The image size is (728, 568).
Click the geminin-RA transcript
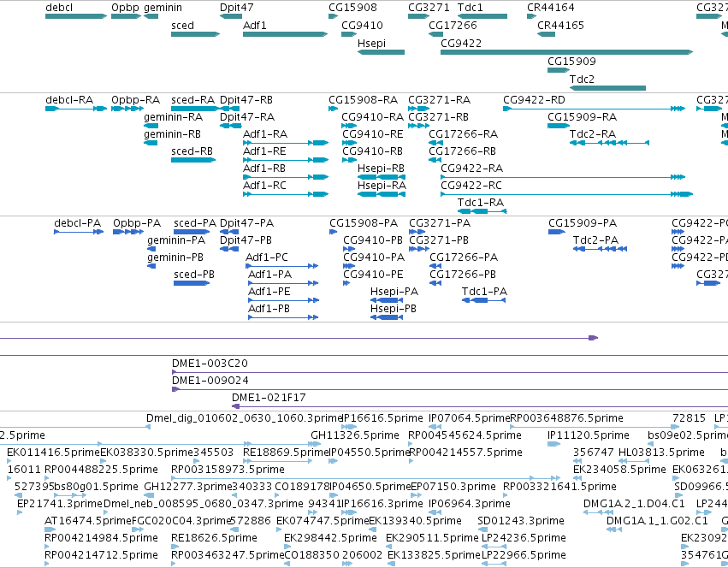point(151,126)
